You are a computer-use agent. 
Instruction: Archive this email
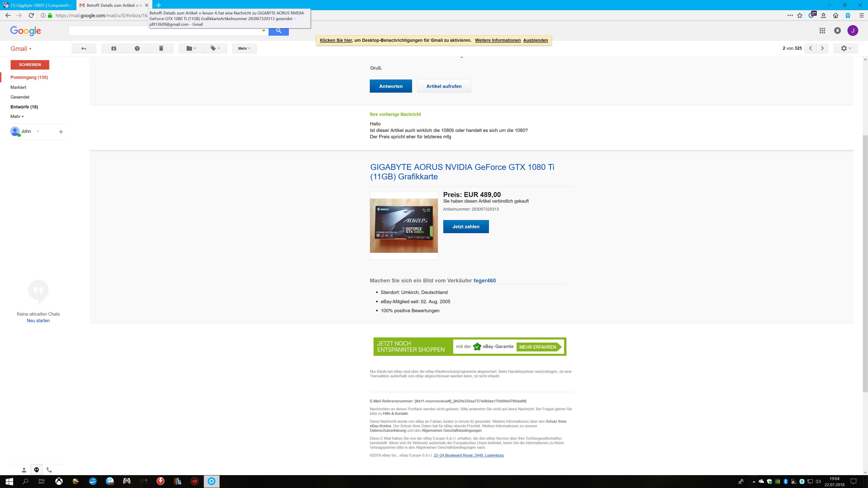tap(113, 49)
